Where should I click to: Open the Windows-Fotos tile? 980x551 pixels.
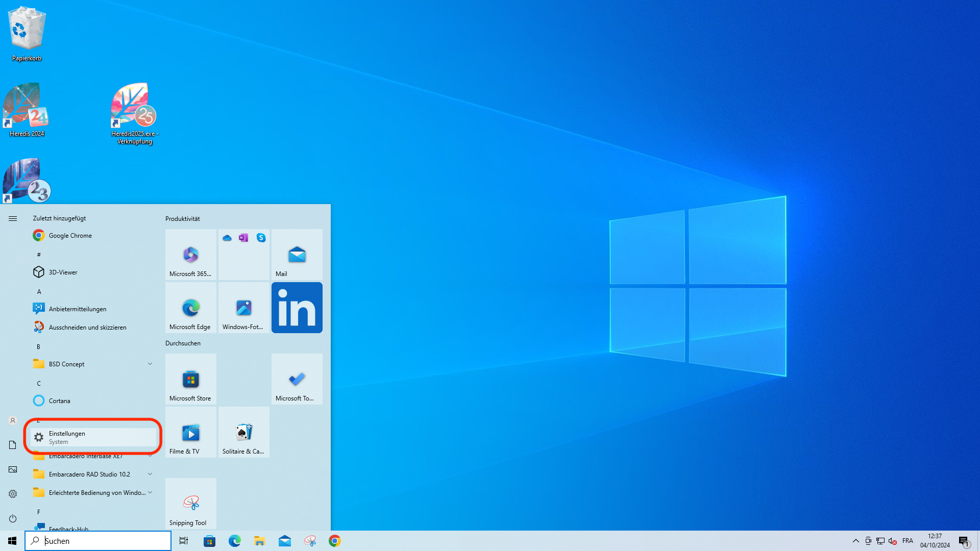pos(243,308)
